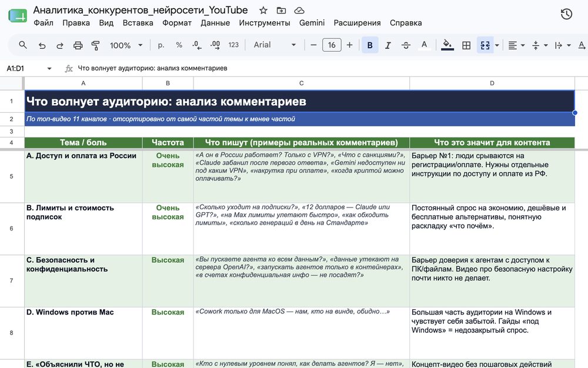
Task: Open the Вставка menu
Action: click(138, 23)
